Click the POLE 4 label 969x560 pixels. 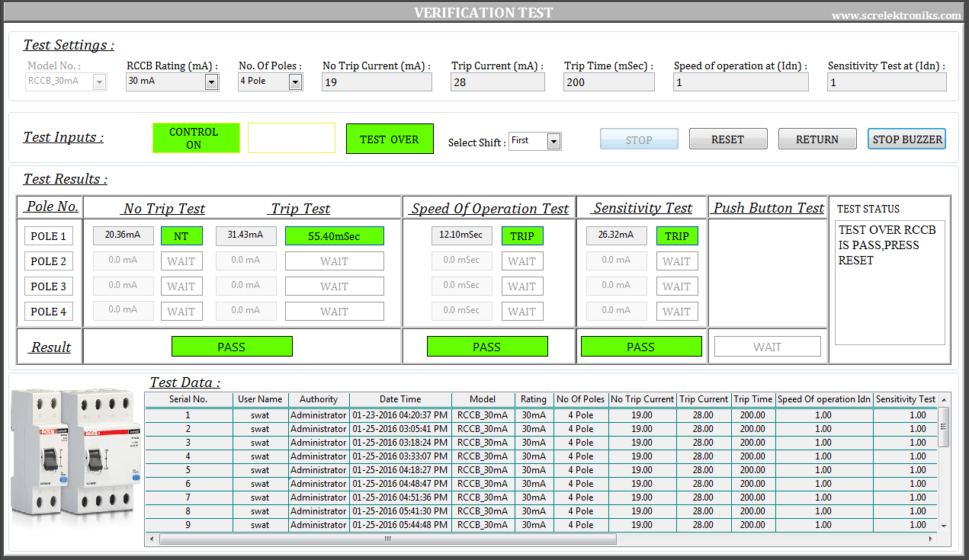click(49, 311)
